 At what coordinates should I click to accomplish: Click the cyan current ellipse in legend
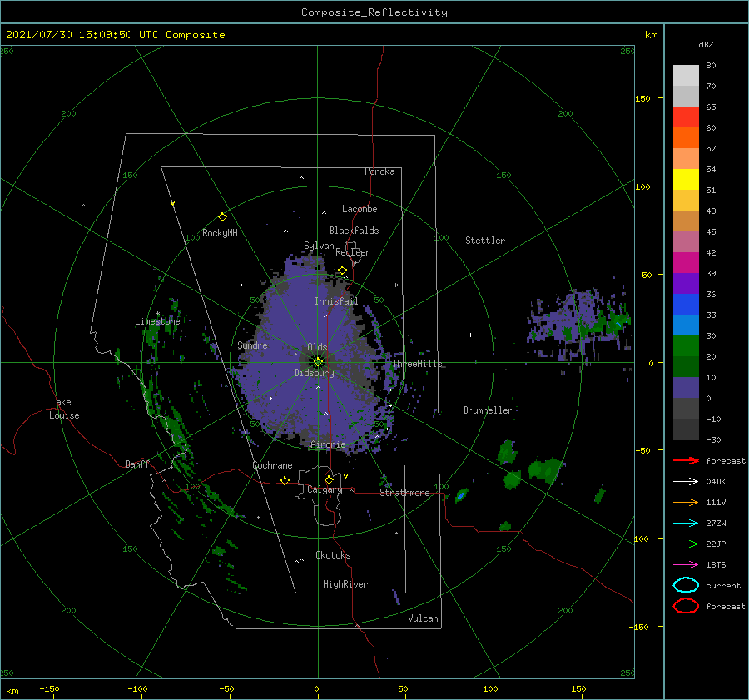686,585
